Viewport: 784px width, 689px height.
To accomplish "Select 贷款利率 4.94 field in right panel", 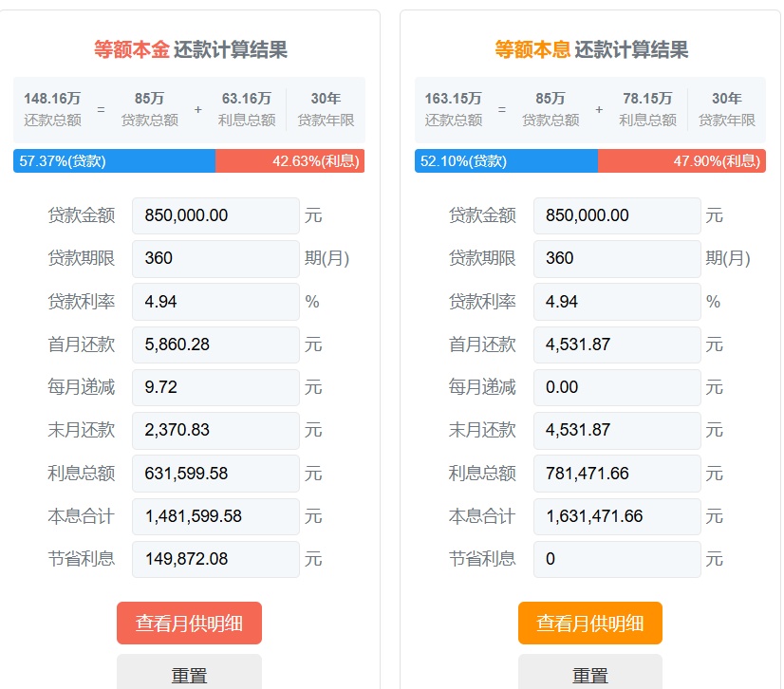I will [x=616, y=302].
